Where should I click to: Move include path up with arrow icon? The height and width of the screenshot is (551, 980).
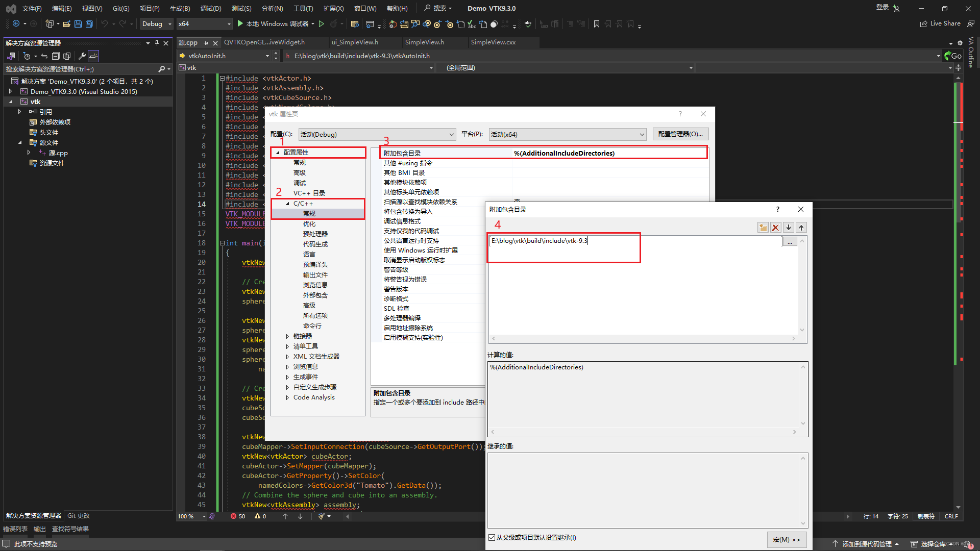tap(801, 228)
